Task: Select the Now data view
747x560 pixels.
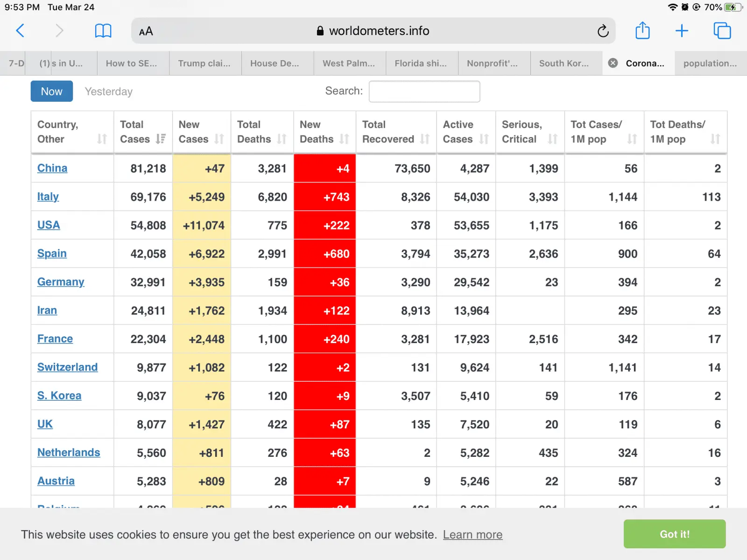Action: [51, 91]
